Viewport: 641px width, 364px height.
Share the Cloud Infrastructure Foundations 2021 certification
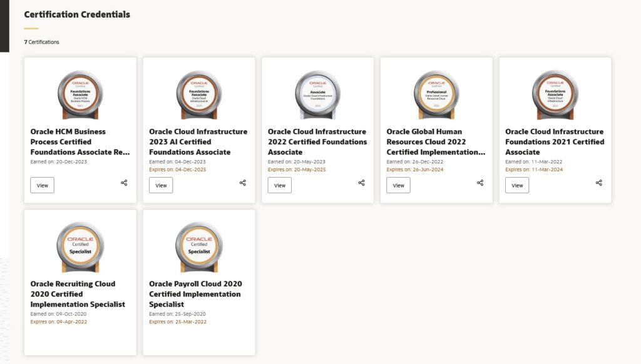[599, 183]
